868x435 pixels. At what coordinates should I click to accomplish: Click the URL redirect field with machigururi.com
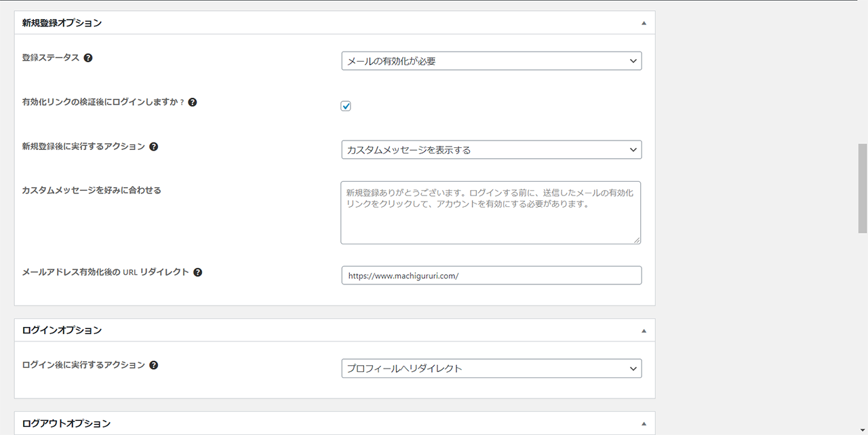point(492,276)
